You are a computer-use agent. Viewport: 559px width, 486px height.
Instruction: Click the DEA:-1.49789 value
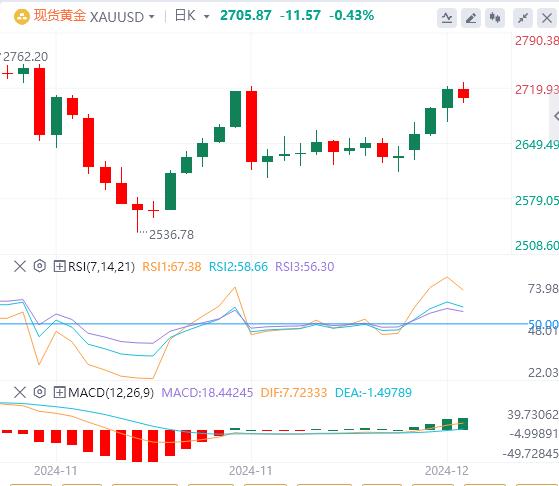pyautogui.click(x=373, y=393)
